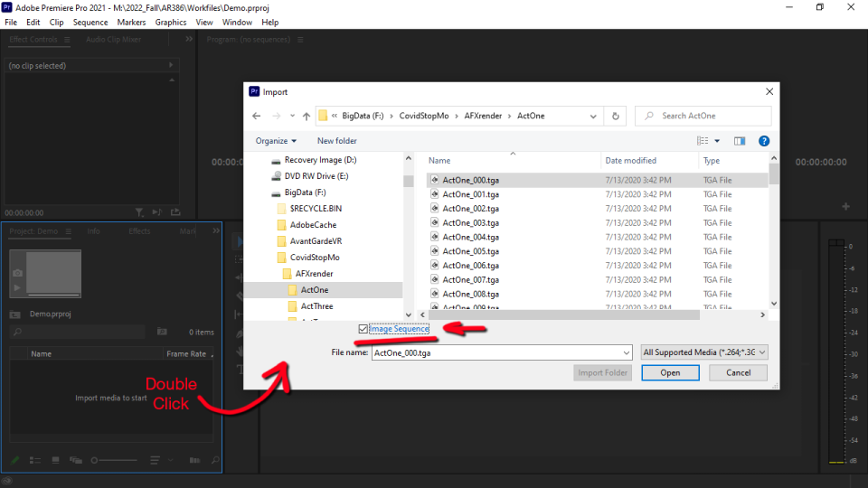Viewport: 868px width, 488px height.
Task: Click the plus button editor in Program monitor
Action: click(x=846, y=206)
